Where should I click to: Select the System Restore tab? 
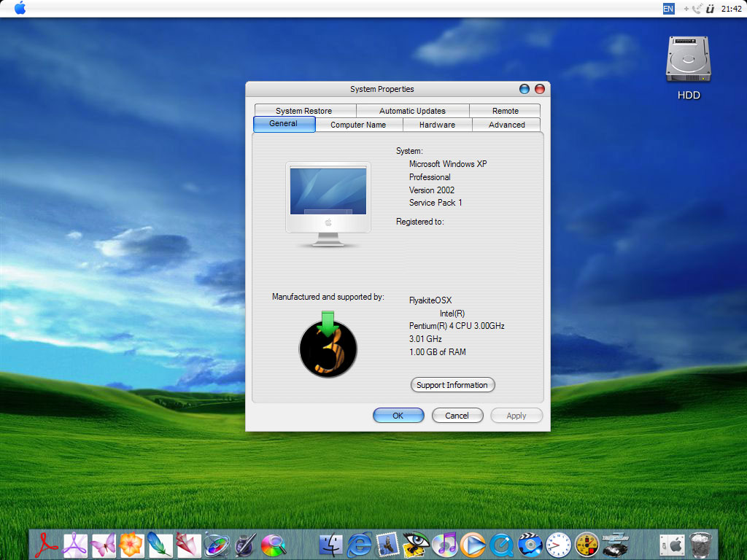pos(304,111)
